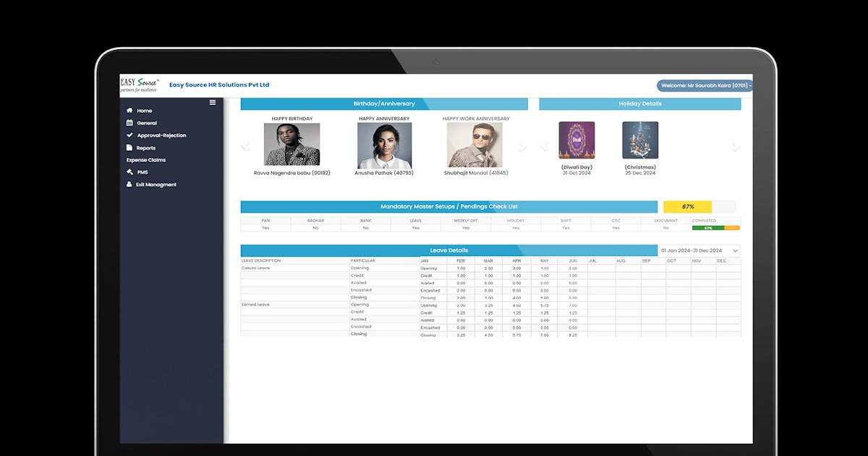Click Rovva Nendra babu's birthday photo
This screenshot has width=868, height=456.
292,145
